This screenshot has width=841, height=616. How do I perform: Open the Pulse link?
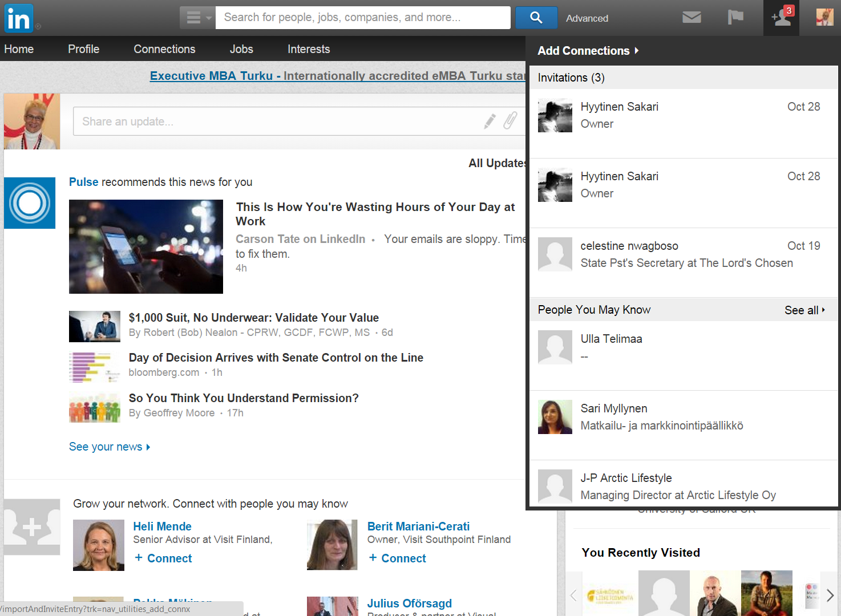83,182
